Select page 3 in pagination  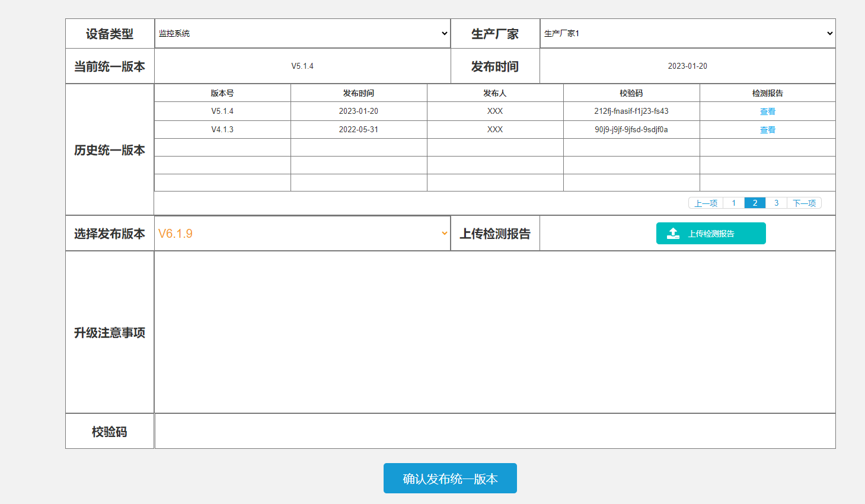(x=777, y=203)
